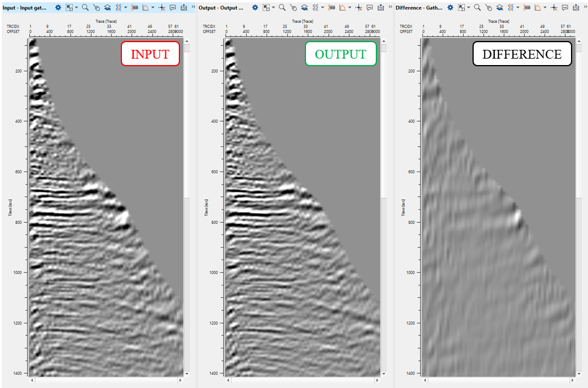Click the Input panel vertical scrollbar

(x=187, y=117)
